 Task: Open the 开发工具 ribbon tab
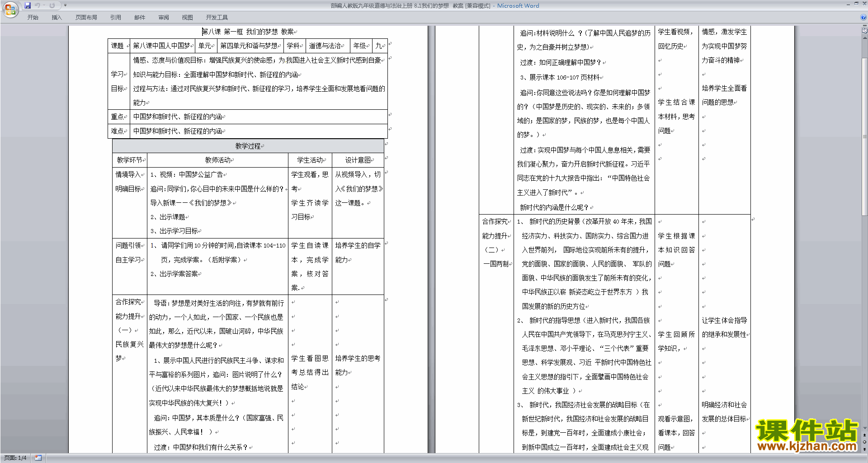[217, 18]
